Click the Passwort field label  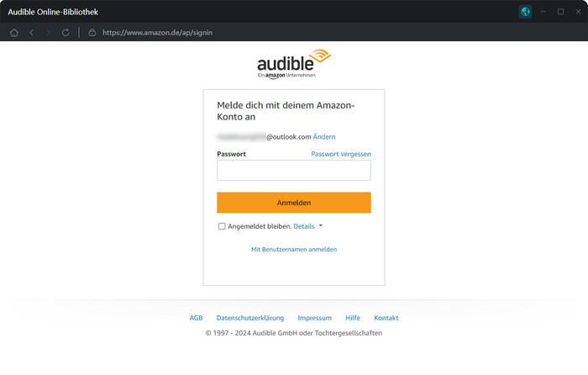coord(231,154)
